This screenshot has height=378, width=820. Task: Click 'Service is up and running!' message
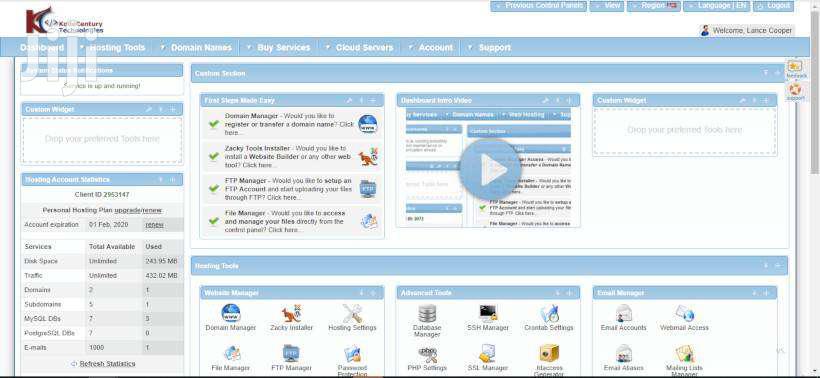click(x=102, y=86)
